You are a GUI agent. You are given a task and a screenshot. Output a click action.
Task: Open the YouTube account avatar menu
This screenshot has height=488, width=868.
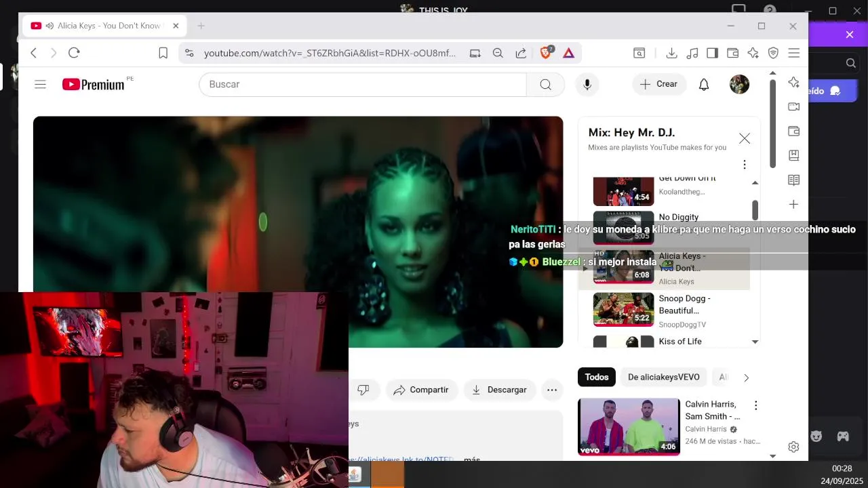739,84
